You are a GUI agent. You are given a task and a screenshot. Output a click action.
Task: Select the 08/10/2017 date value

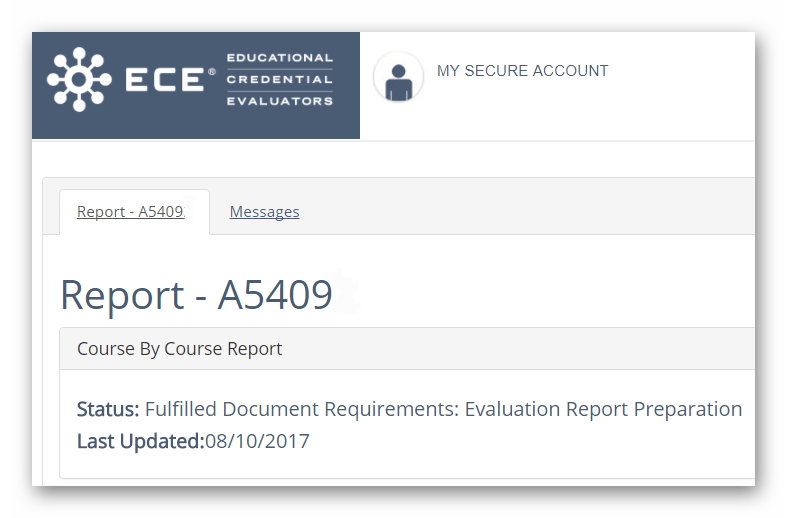click(257, 441)
